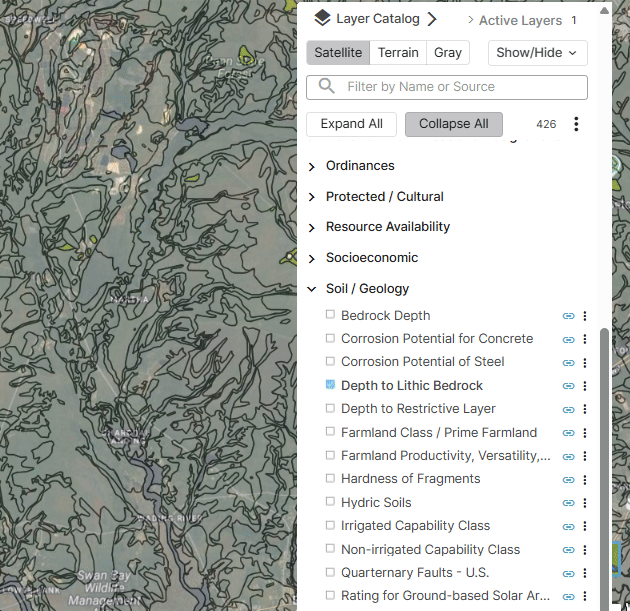The image size is (630, 611).
Task: Click the scrollbar up arrow
Action: tap(604, 10)
